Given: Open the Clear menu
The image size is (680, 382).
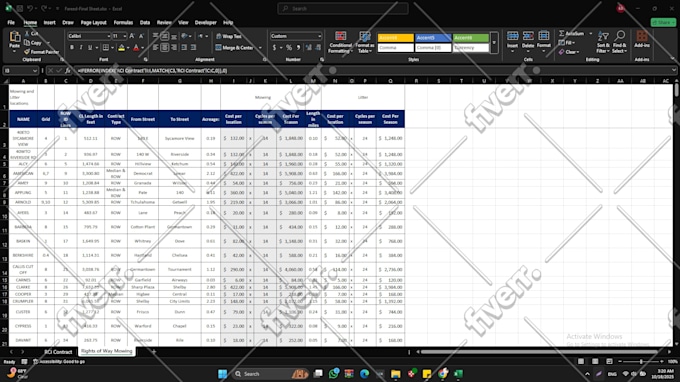Looking at the screenshot, I should click(569, 52).
